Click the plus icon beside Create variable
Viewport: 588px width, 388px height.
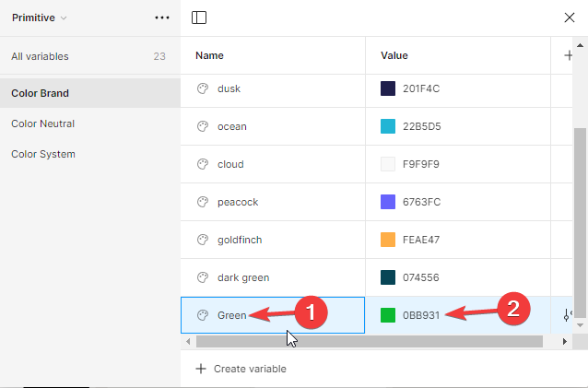click(x=201, y=369)
